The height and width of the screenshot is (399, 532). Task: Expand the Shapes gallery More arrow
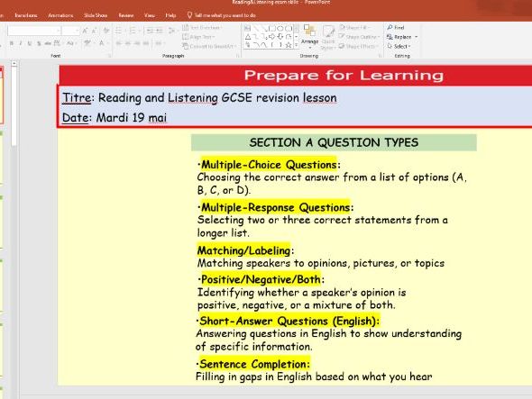[x=296, y=45]
